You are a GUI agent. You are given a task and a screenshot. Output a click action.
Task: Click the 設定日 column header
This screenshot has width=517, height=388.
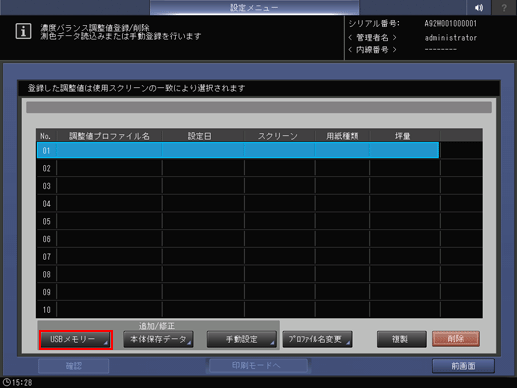coord(200,136)
